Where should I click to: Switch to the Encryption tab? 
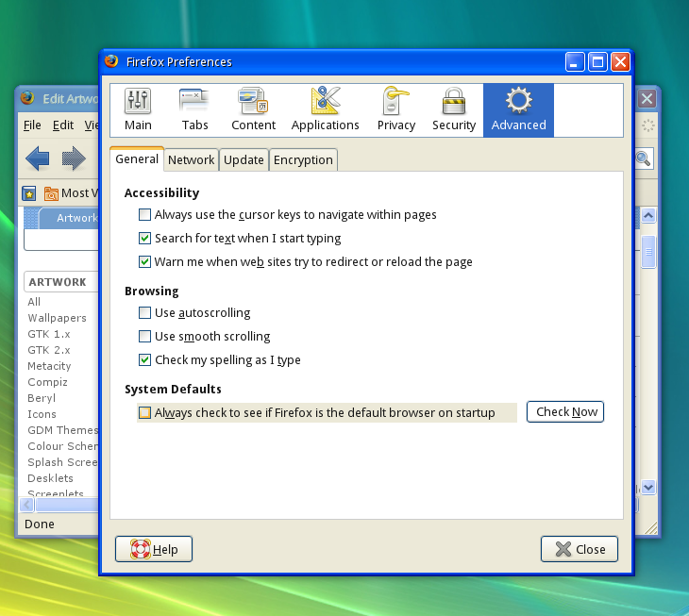(x=303, y=159)
